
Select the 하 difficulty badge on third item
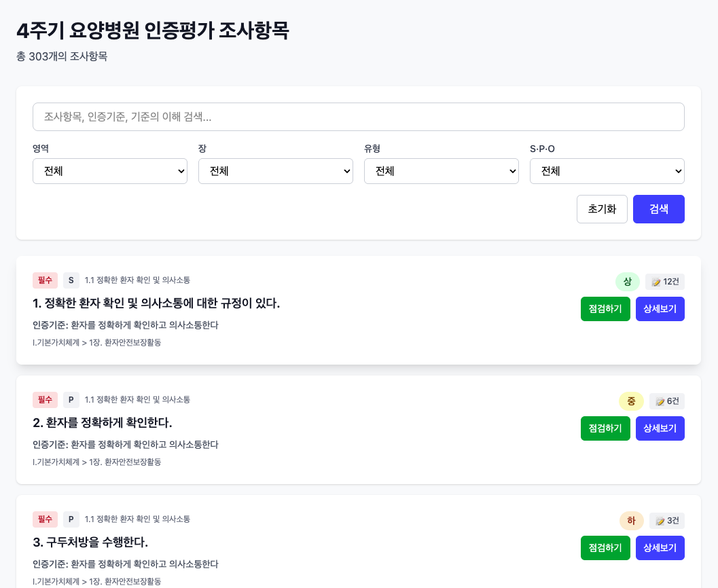631,521
